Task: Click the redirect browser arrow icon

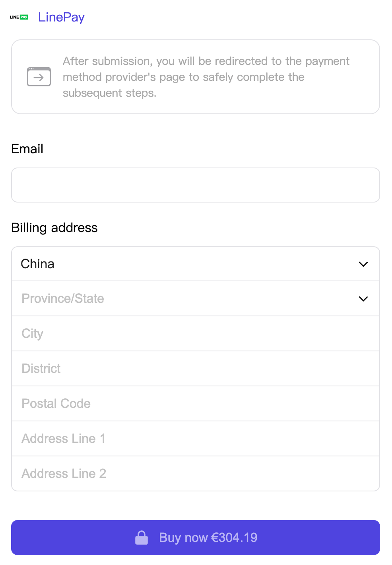Action: pos(39,77)
